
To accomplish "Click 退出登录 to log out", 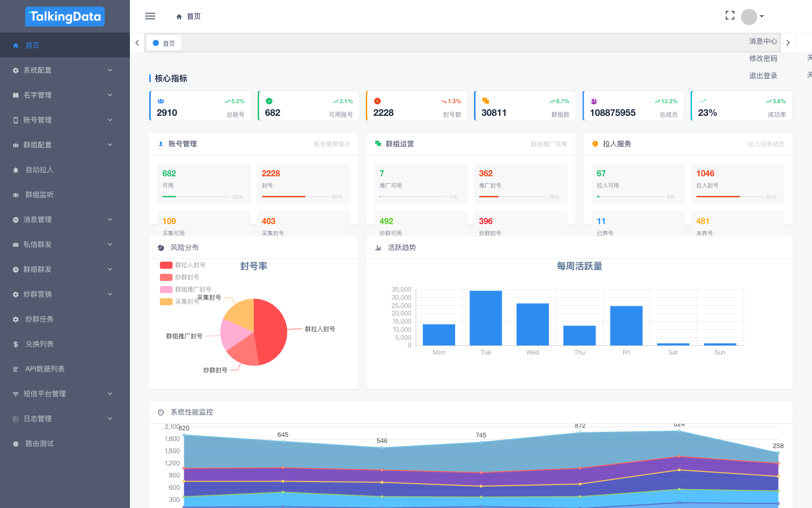I will (x=763, y=76).
